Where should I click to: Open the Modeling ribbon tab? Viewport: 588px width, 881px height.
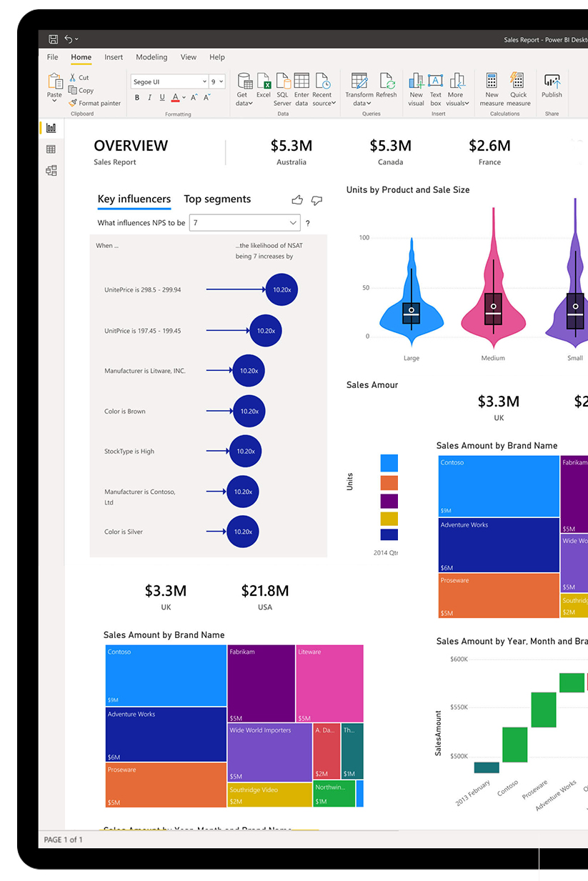coord(151,57)
